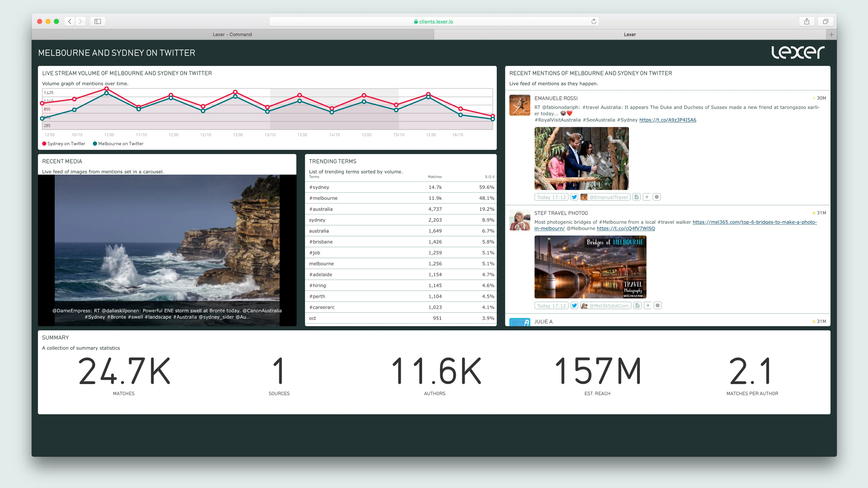The width and height of the screenshot is (868, 488).
Task: Show all tabs overview icon
Action: [825, 21]
